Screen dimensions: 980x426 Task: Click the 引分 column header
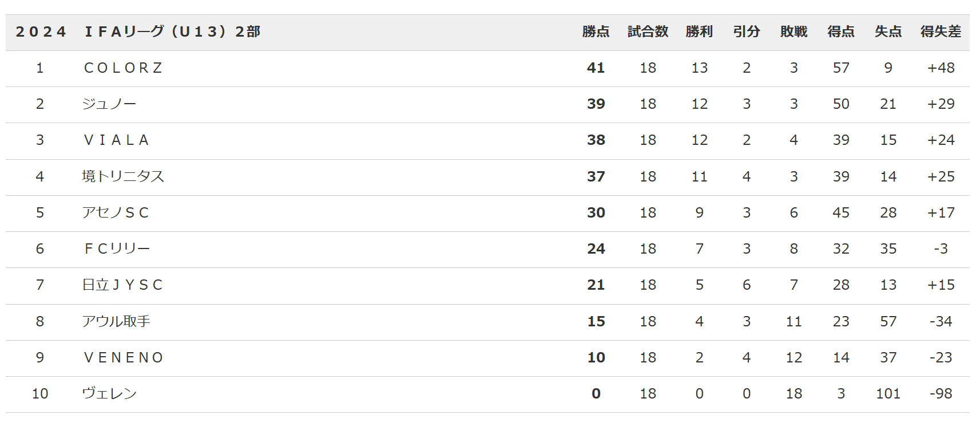[x=747, y=31]
